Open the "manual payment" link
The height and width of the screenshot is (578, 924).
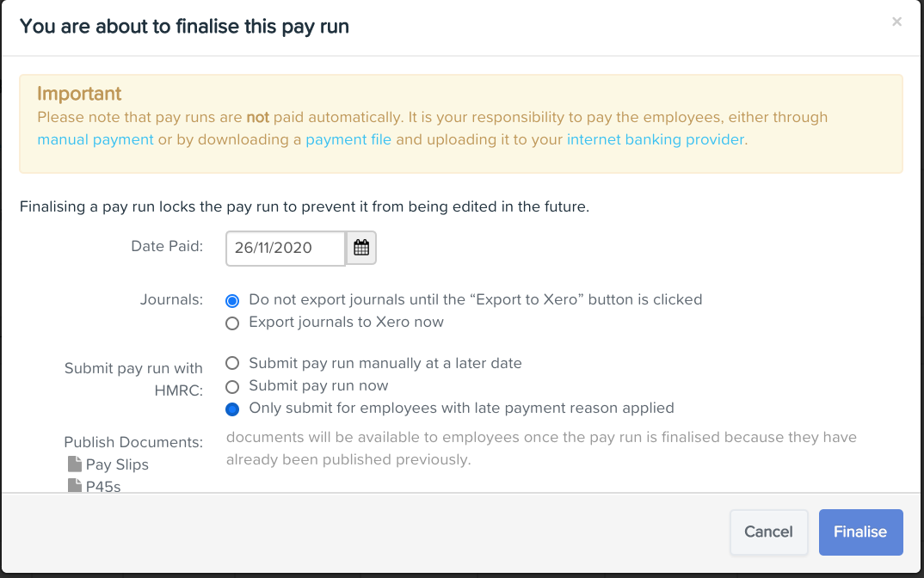(95, 139)
